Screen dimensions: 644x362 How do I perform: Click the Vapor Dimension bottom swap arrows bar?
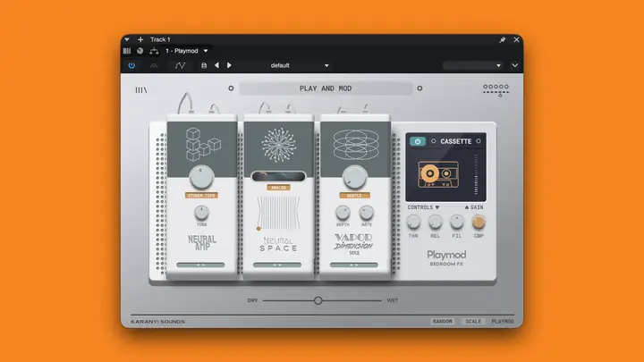point(353,265)
